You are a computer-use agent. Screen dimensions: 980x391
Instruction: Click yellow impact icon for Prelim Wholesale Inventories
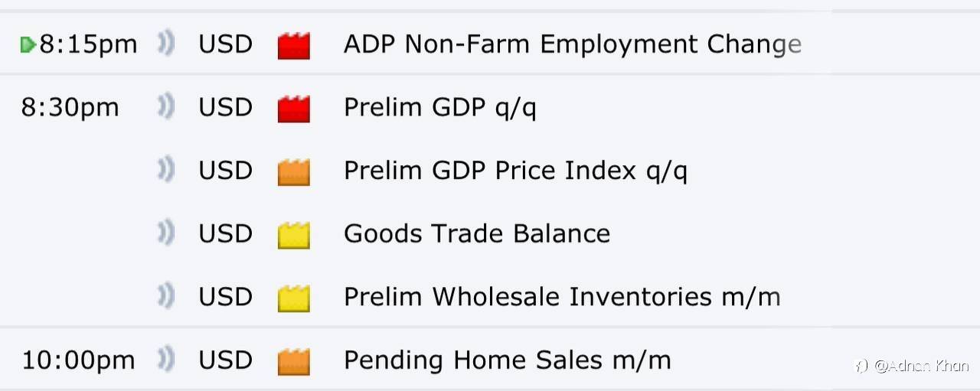point(294,297)
